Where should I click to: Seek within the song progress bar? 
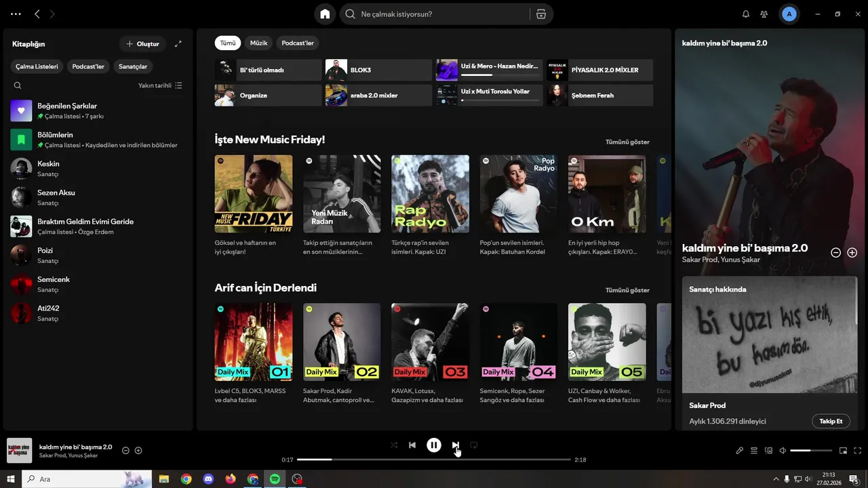point(434,460)
